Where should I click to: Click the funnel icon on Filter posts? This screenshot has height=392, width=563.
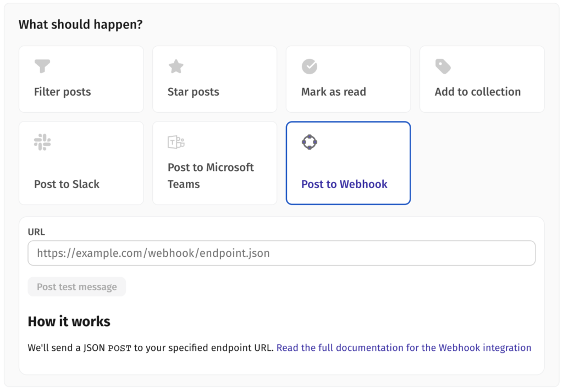(x=42, y=66)
